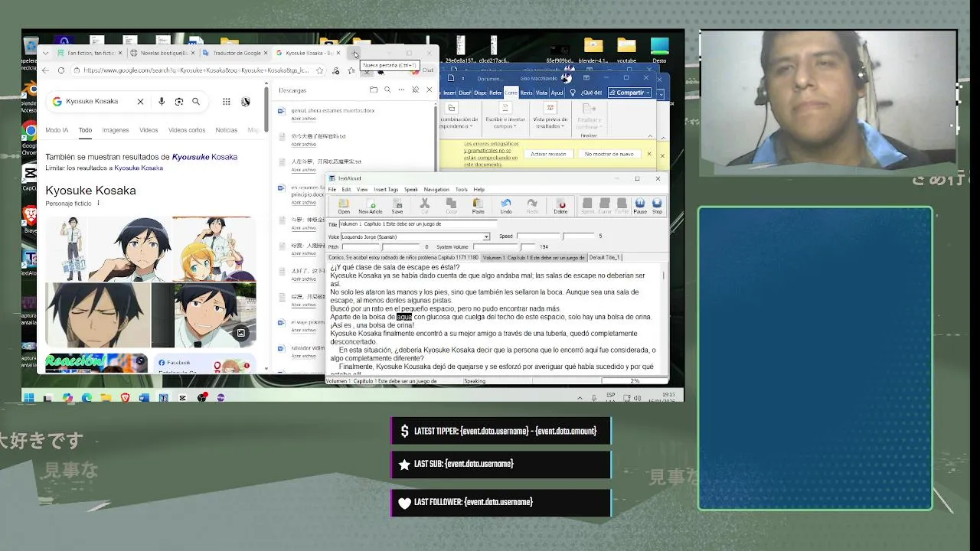Open TextAloud Speak menu
Screen dimensions: 980x551
[411, 189]
